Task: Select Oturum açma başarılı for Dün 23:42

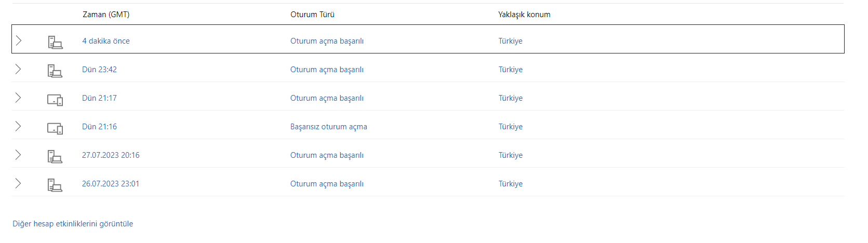Action: 327,70
